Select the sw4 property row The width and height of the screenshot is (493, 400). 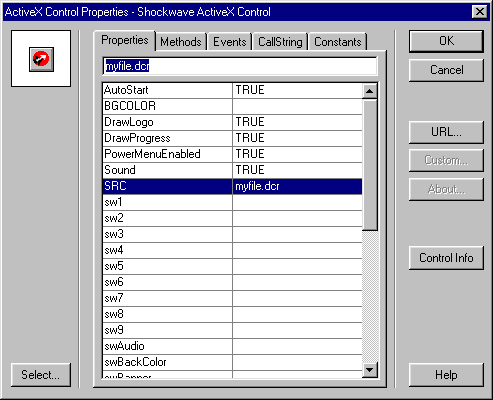pos(232,250)
